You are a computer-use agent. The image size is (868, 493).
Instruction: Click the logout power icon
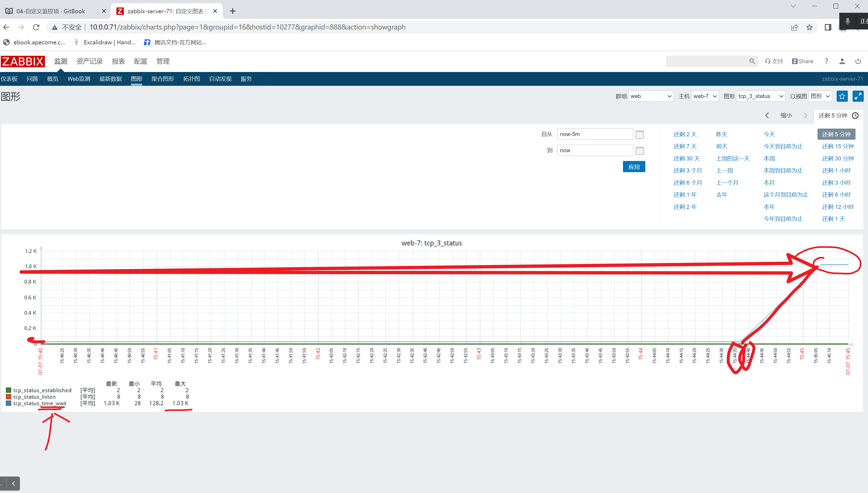coord(858,61)
